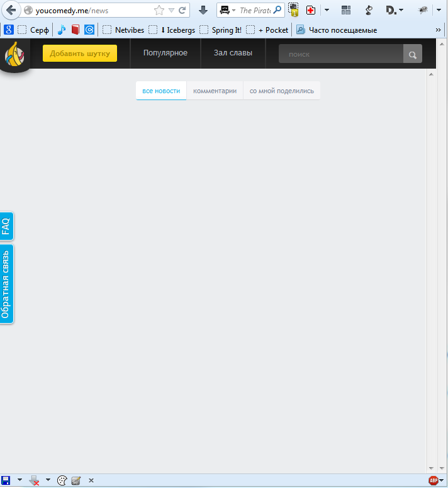Viewport: 448px width, 488px height.
Task: Bookmark this page with the star icon
Action: pos(159,10)
